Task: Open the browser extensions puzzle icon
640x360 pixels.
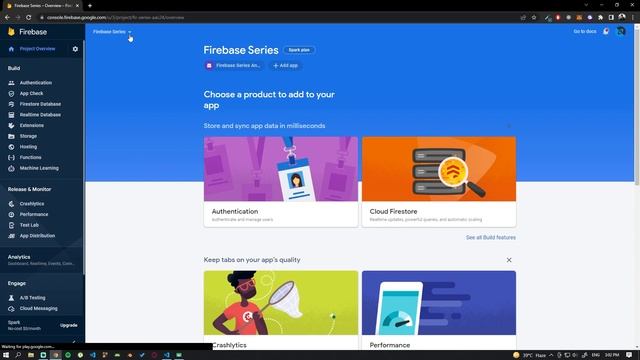Action: [x=600, y=18]
